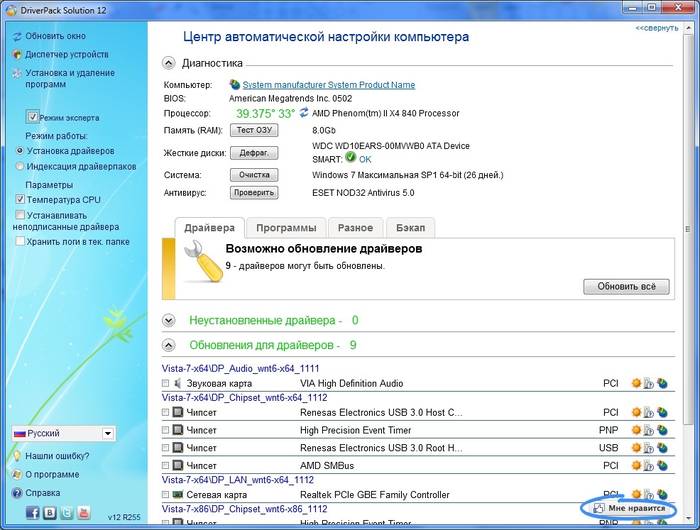700x530 pixels.
Task: Click the lightbulb icon next to Нашли ошибку?
Action: pyautogui.click(x=17, y=456)
